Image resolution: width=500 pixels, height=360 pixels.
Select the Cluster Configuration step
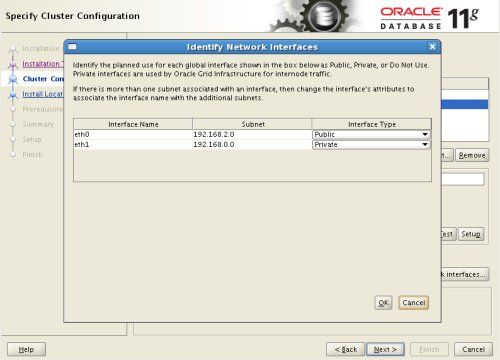[43, 79]
